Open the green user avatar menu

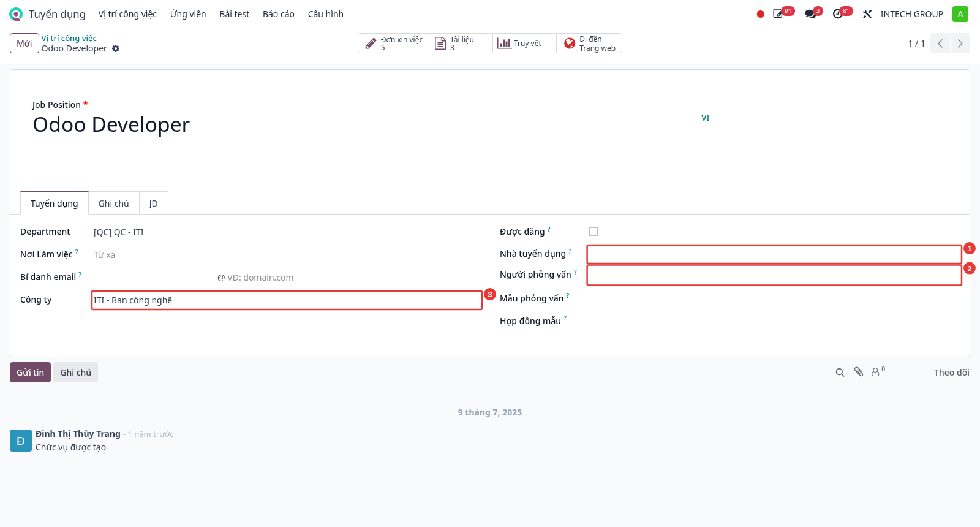(960, 14)
